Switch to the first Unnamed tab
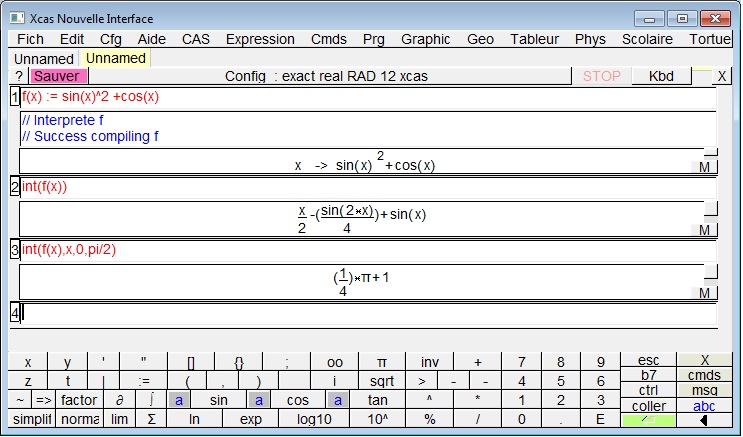This screenshot has width=743, height=437. 43,59
